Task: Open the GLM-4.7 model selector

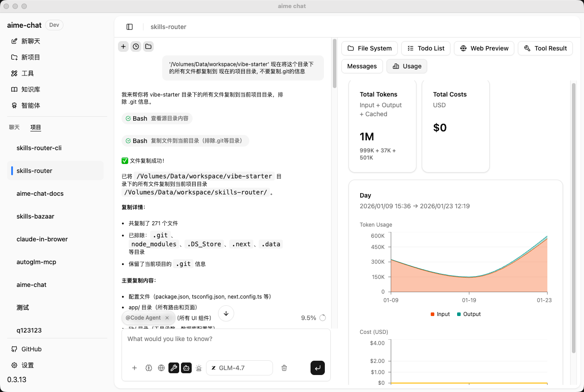Action: tap(239, 368)
